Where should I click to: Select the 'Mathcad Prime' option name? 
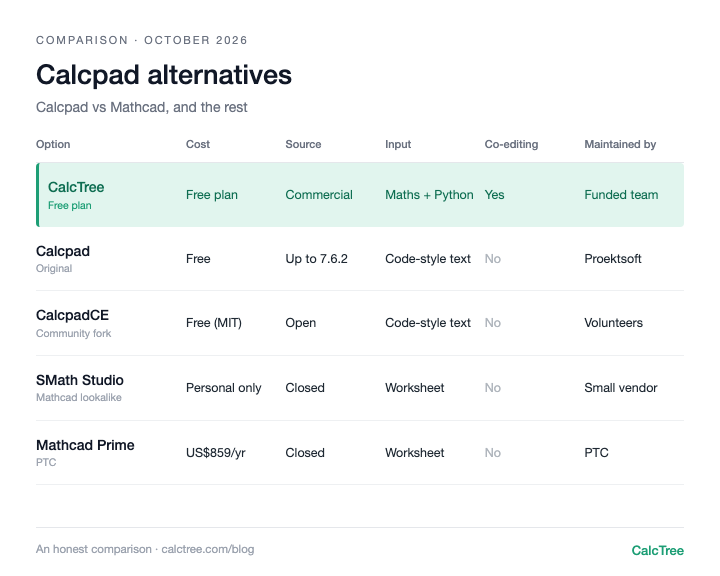coord(85,445)
